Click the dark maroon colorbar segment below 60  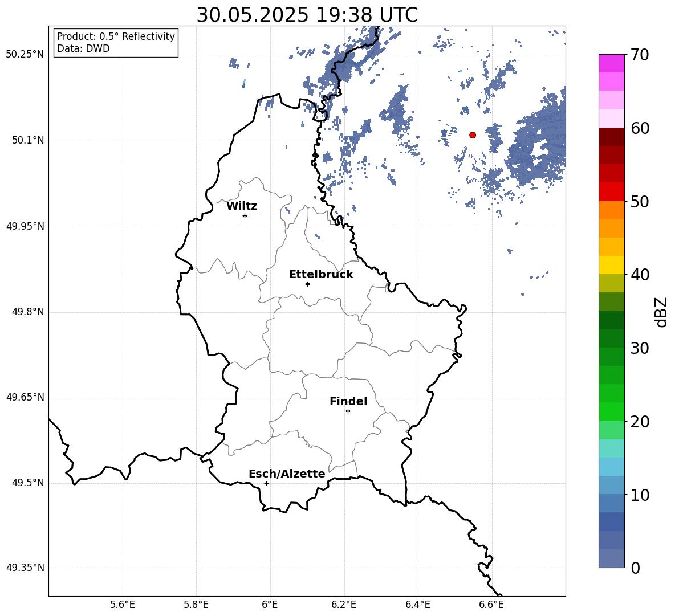612,137
